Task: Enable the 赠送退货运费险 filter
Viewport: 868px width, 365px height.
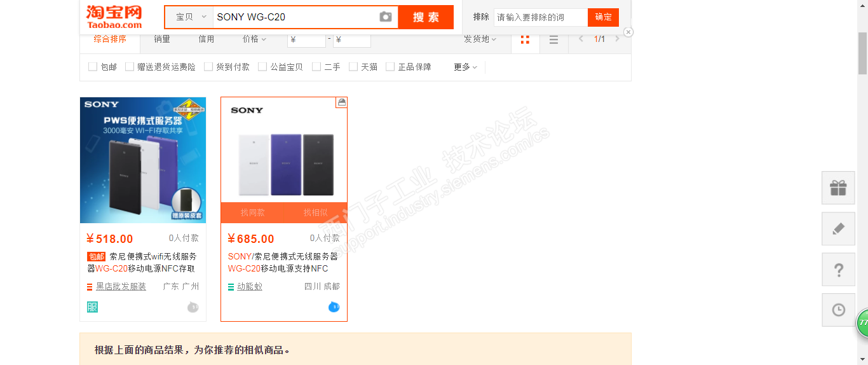Action: coord(130,67)
